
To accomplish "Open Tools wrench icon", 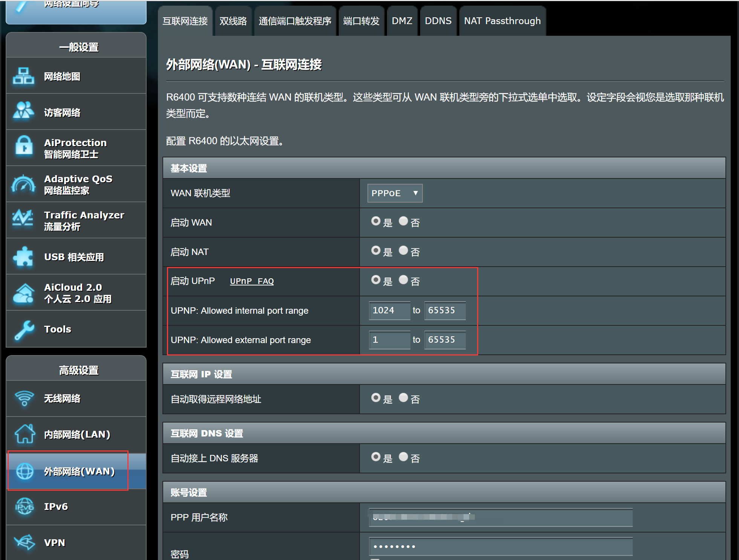I will coord(24,330).
